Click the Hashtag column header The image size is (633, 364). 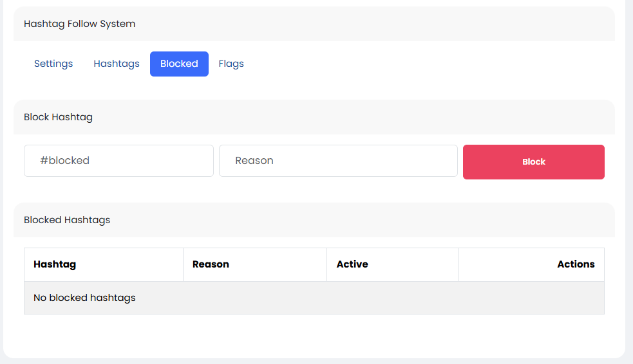pos(55,264)
